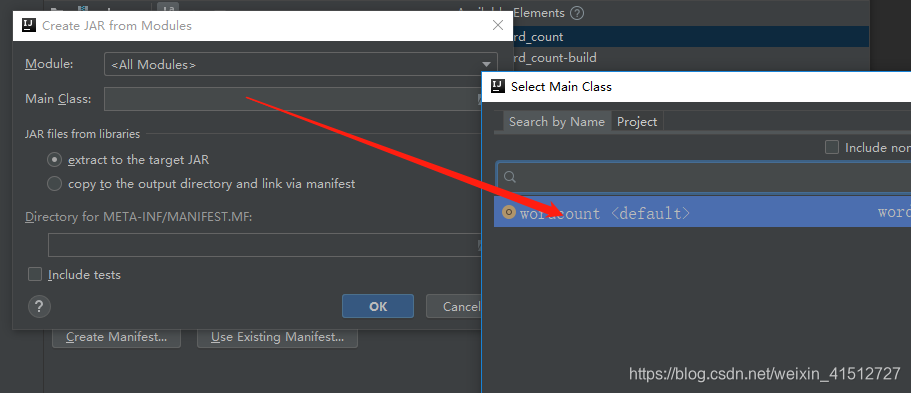911x393 pixels.
Task: Switch to the Project tab in Select Main Class
Action: [637, 122]
